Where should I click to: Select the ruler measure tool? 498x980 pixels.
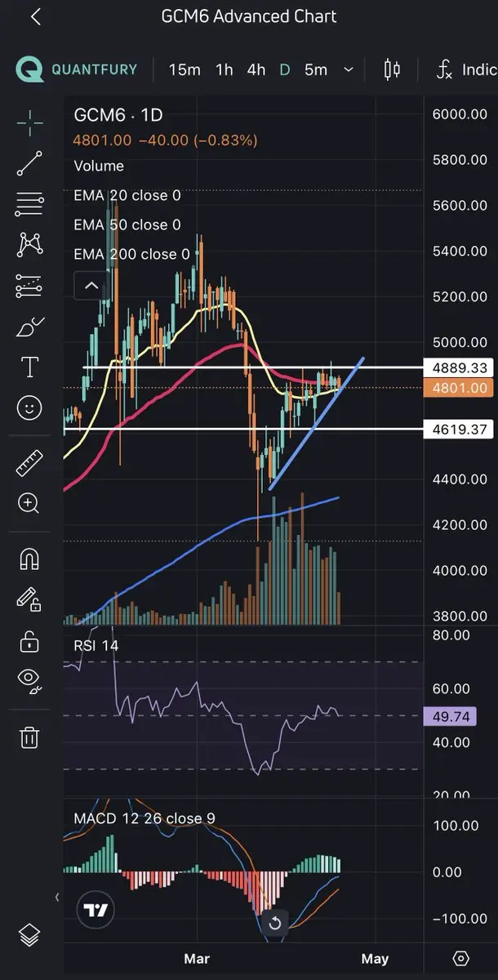point(29,463)
